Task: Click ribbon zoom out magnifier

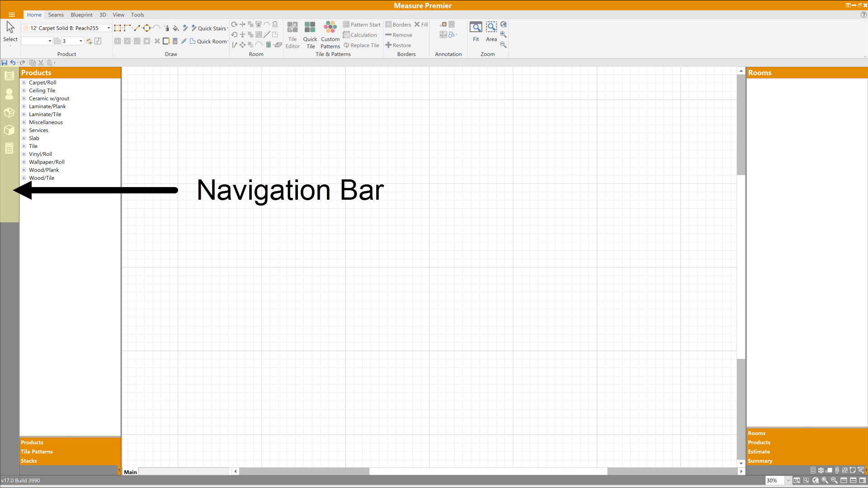Action: [x=503, y=45]
